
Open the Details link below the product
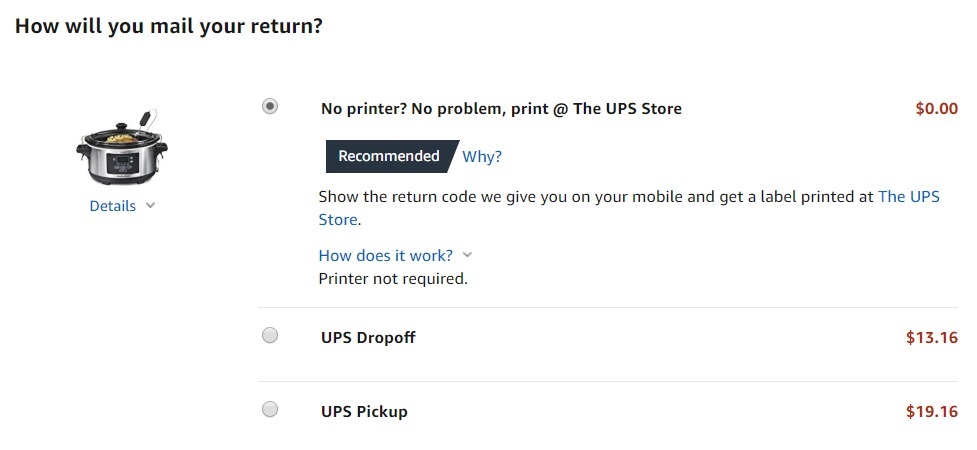tap(113, 206)
